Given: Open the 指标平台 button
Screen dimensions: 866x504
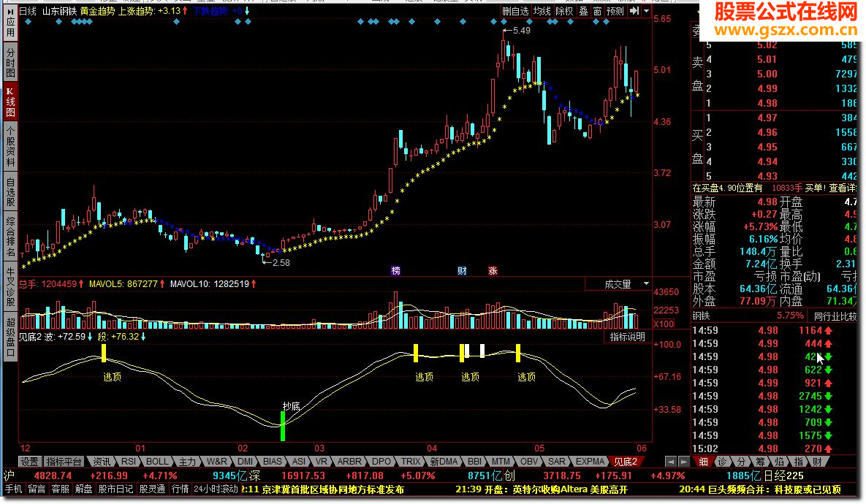Looking at the screenshot, I should 64,462.
